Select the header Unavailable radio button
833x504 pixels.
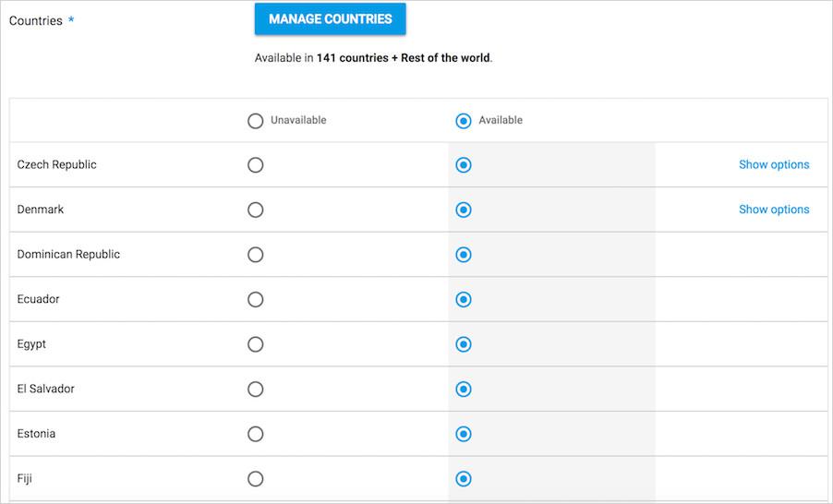point(256,121)
